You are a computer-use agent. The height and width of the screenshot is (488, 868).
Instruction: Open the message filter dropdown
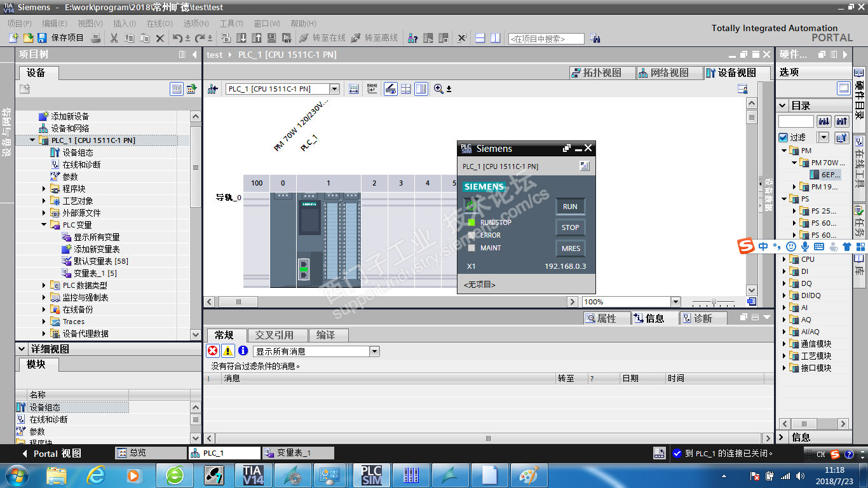[x=374, y=351]
